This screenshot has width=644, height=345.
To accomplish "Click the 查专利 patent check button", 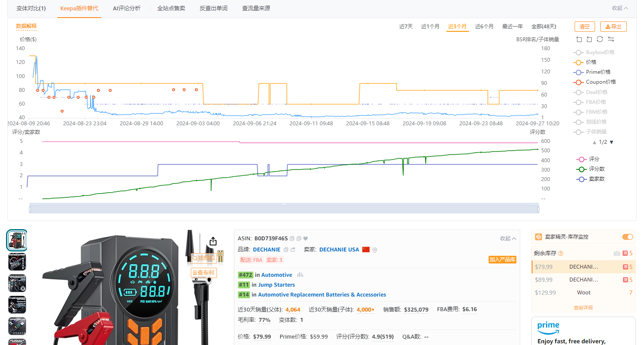I will point(204,272).
